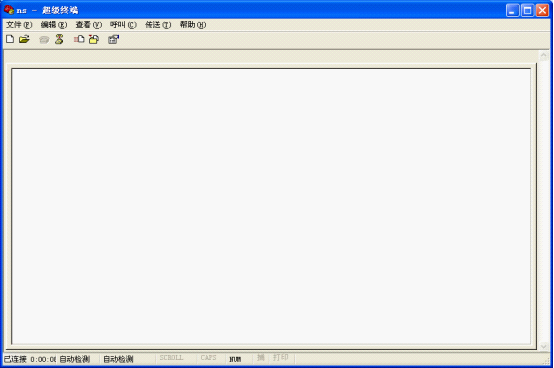Click the Send file toolbar icon
This screenshot has height=368, width=554.
tap(79, 39)
